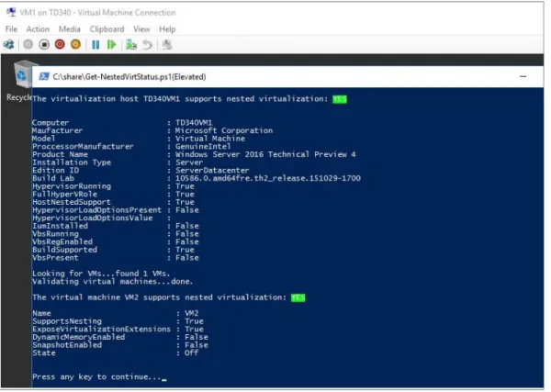551x392 pixels.
Task: Click the IumInstalled label
Action: pos(60,226)
